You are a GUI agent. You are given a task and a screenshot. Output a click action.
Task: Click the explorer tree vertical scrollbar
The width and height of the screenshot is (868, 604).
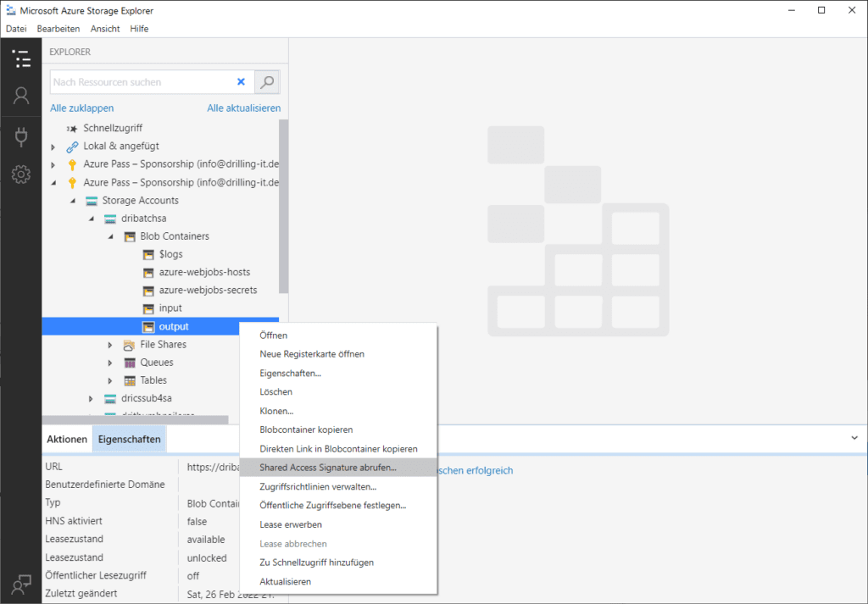pos(283,207)
